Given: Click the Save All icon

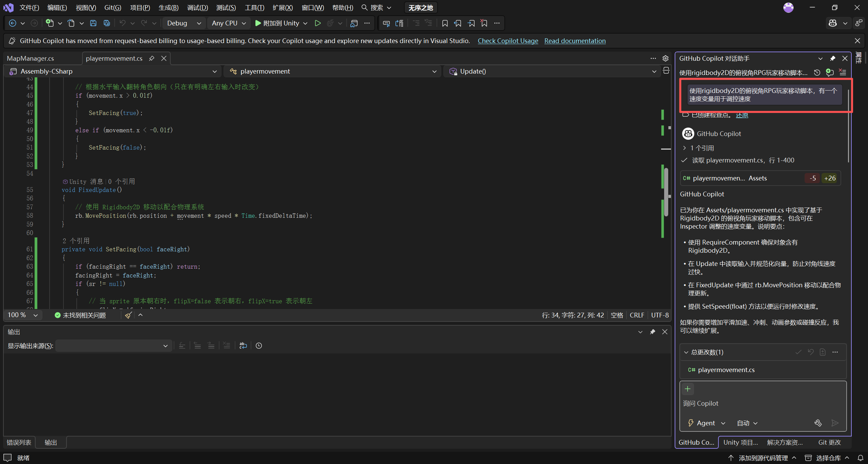Looking at the screenshot, I should [x=107, y=23].
